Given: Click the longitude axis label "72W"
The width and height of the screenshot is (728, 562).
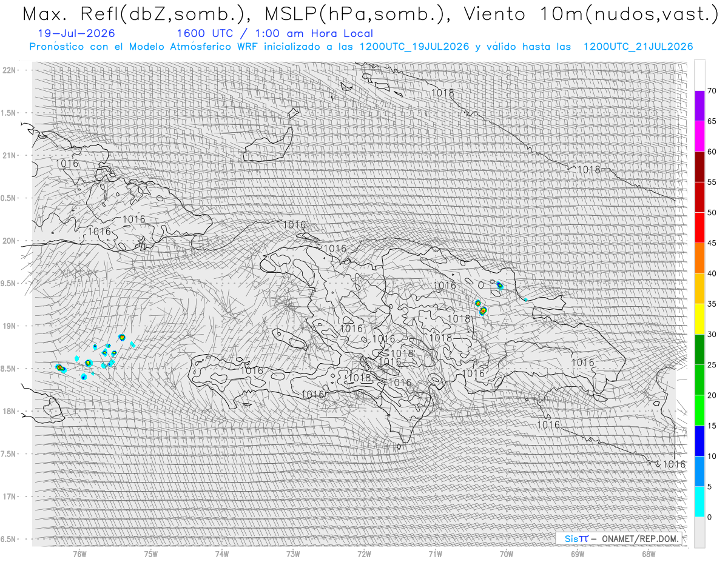Looking at the screenshot, I should point(364,554).
